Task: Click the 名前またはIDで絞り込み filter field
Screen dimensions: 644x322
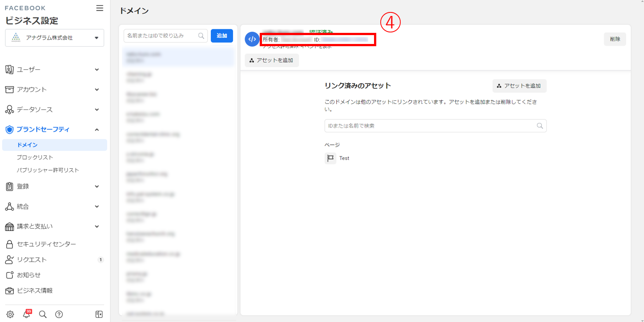Action: pyautogui.click(x=161, y=36)
